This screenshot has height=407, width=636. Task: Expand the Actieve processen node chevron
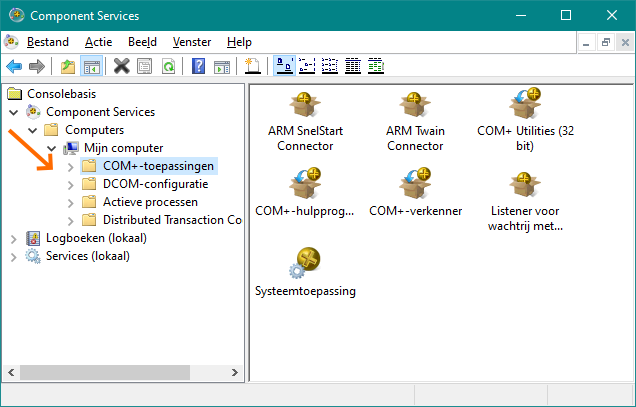point(71,203)
